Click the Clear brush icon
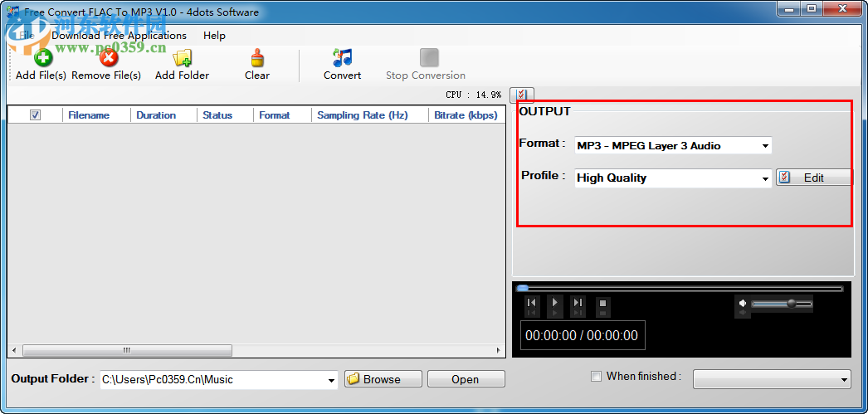 pyautogui.click(x=257, y=58)
